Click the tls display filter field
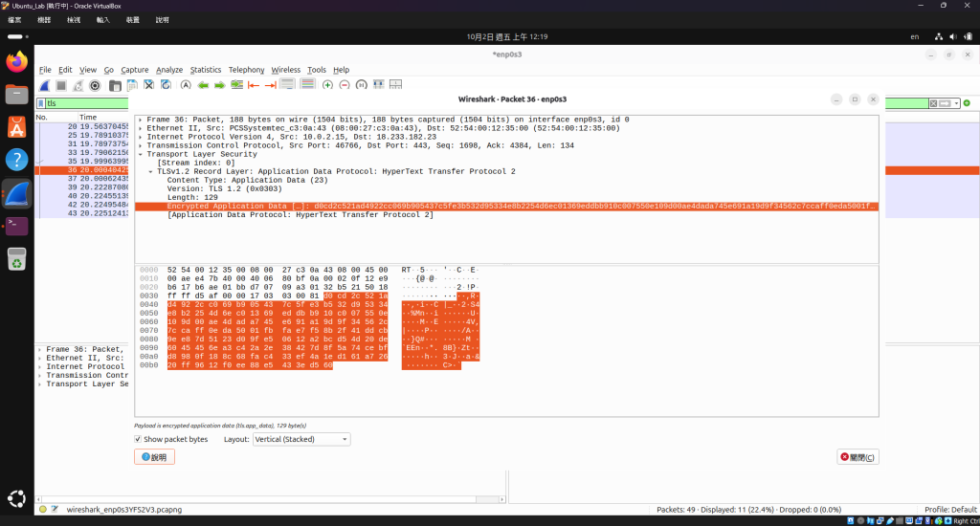This screenshot has height=526, width=980. [87, 103]
